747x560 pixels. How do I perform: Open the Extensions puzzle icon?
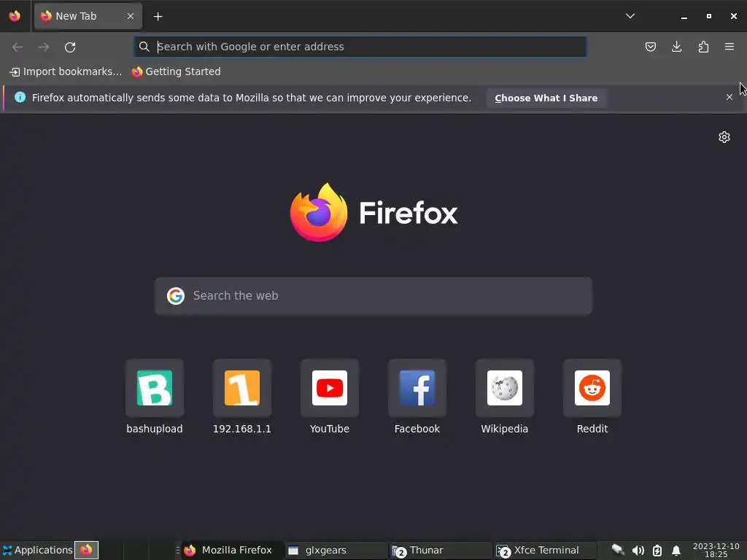(x=703, y=47)
